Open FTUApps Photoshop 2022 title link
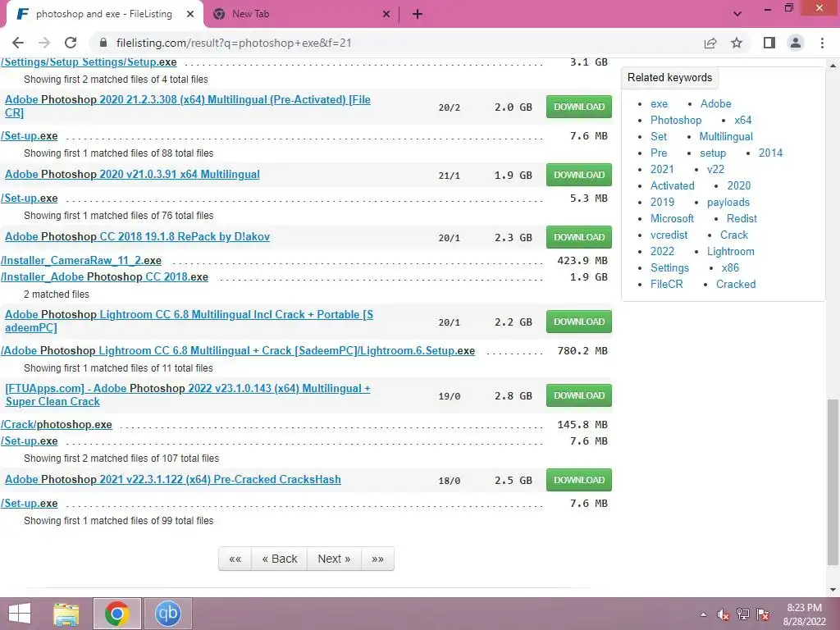Viewport: 840px width, 630px height. tap(188, 395)
